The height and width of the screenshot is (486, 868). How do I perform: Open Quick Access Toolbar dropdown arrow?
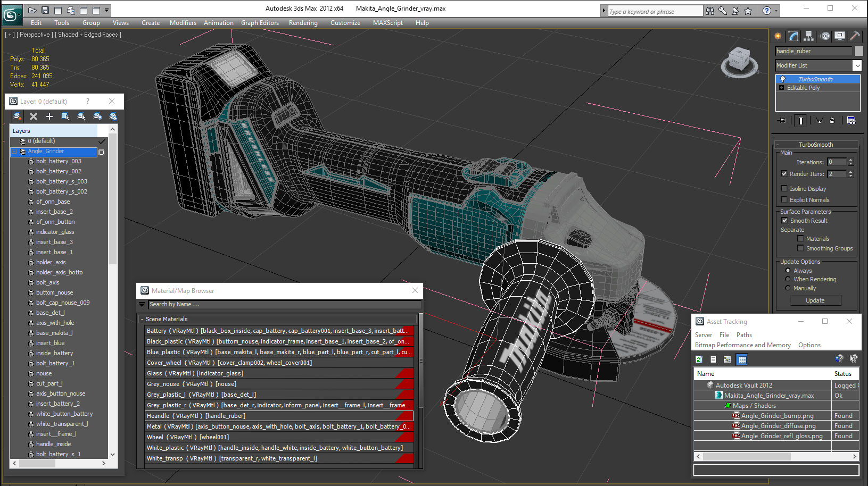tap(107, 10)
